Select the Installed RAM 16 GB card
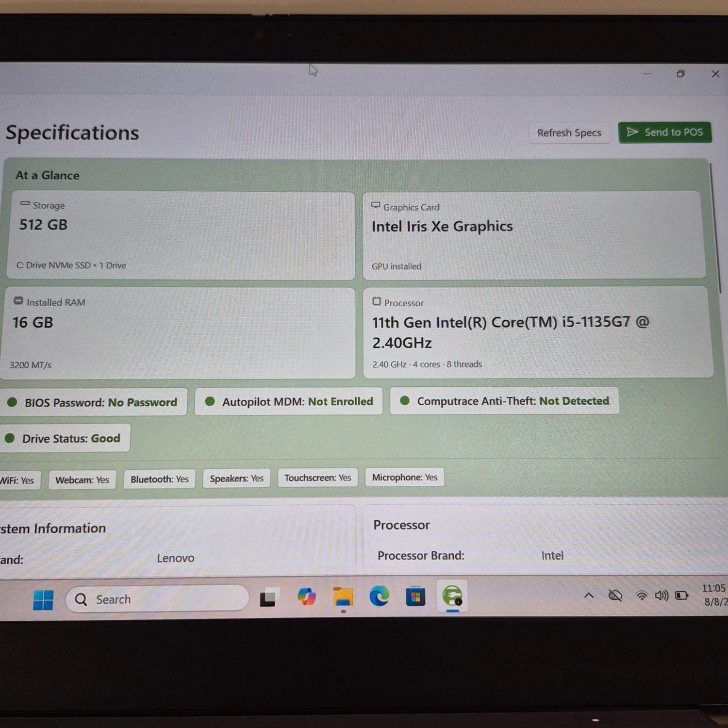Viewport: 728px width, 728px height. [178, 333]
